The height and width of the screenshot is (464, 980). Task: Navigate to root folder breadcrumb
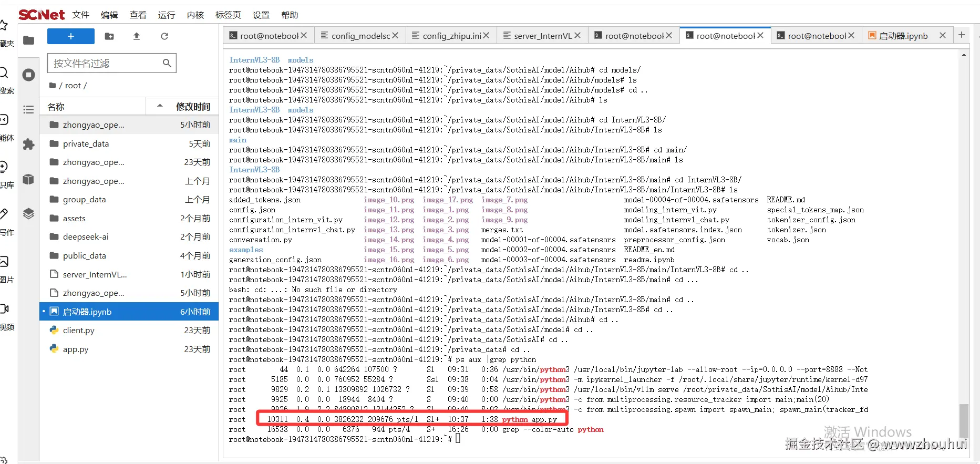coord(73,86)
